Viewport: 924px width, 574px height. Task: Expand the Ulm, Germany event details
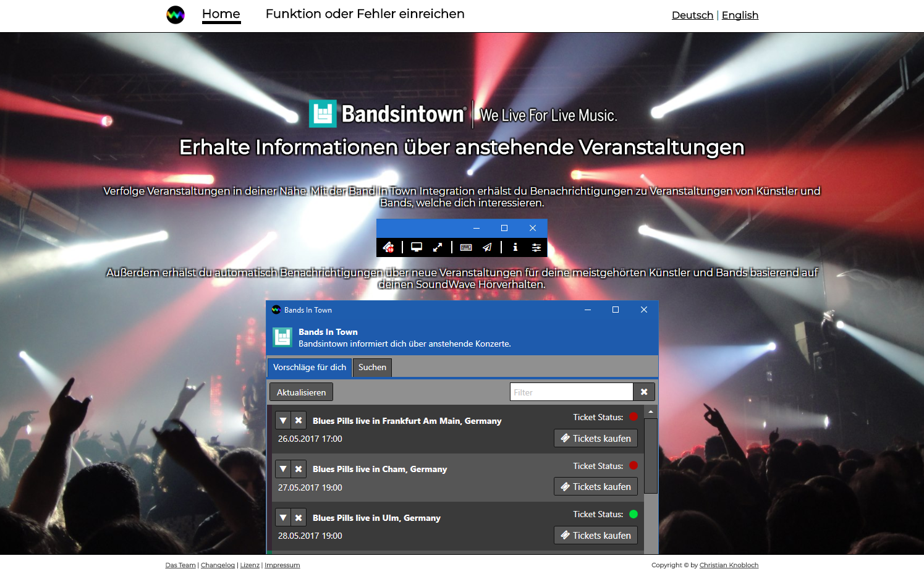pos(283,518)
